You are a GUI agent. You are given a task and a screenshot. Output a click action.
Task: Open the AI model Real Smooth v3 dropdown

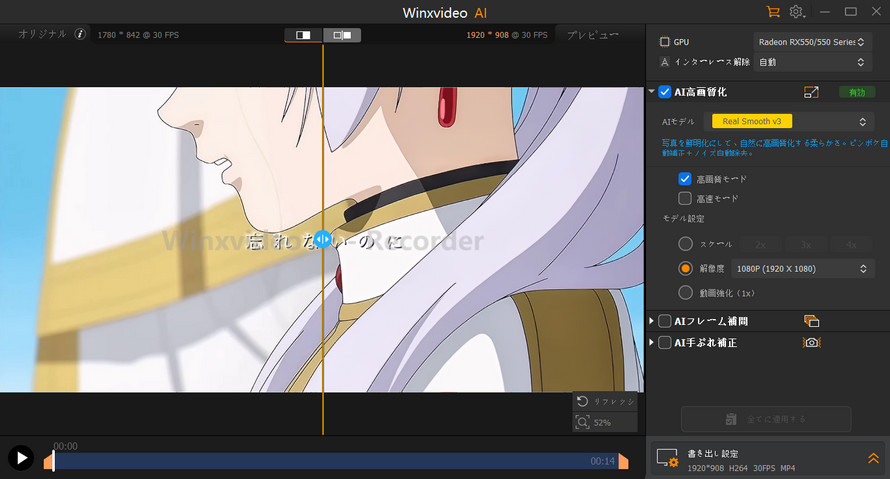[x=788, y=121]
